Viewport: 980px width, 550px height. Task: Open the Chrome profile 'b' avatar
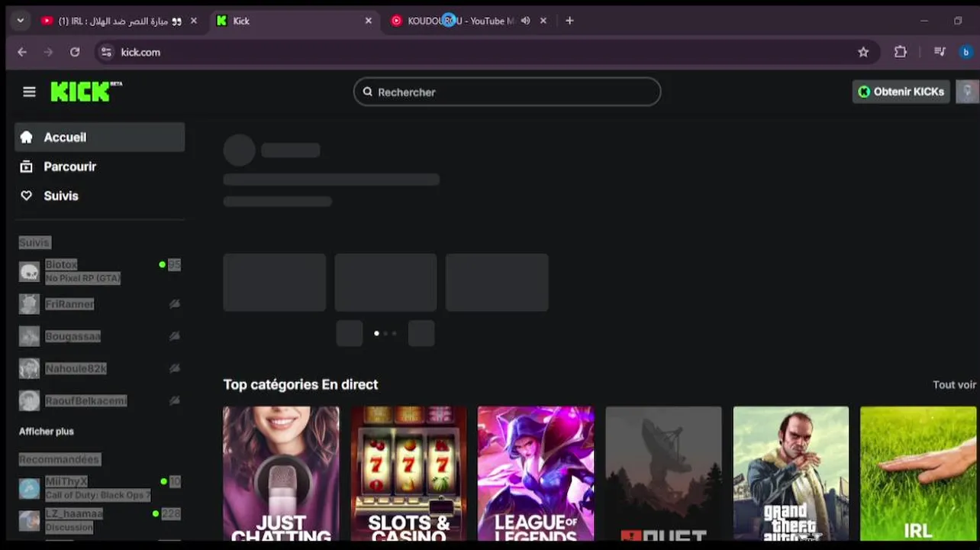[966, 52]
